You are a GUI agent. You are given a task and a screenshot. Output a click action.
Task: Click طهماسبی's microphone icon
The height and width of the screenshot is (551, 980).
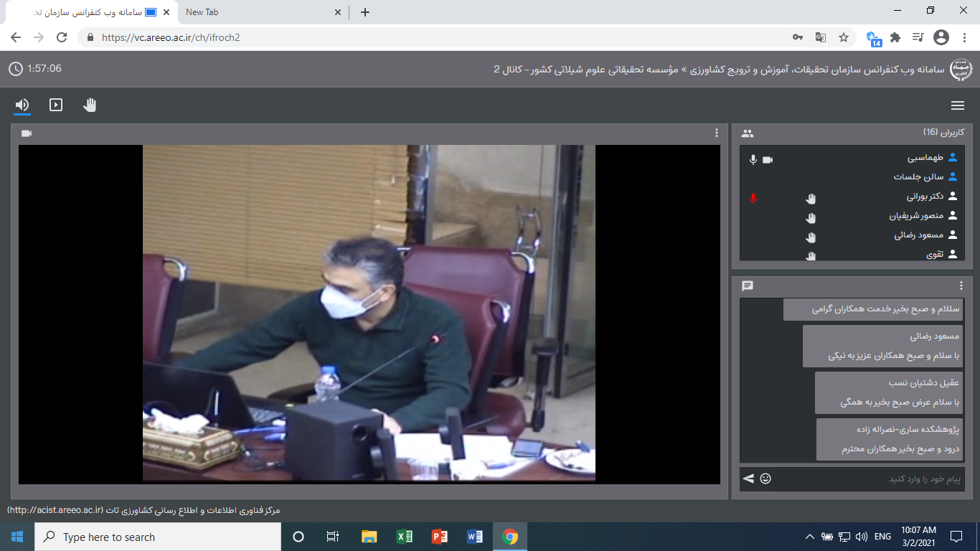[x=753, y=159]
